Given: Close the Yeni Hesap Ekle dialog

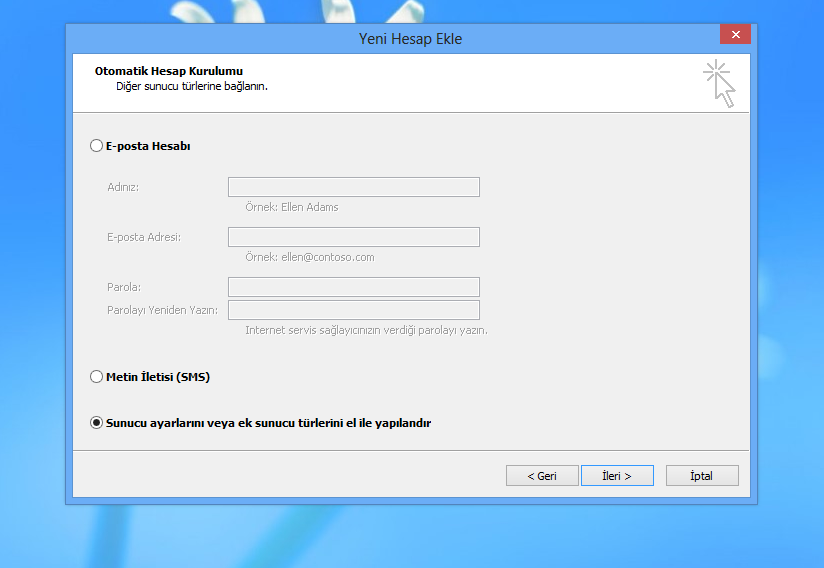Looking at the screenshot, I should [735, 35].
